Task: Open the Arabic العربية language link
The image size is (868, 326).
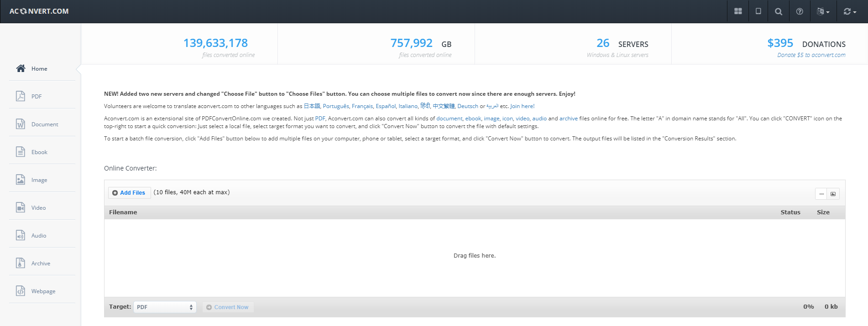Action: (492, 106)
